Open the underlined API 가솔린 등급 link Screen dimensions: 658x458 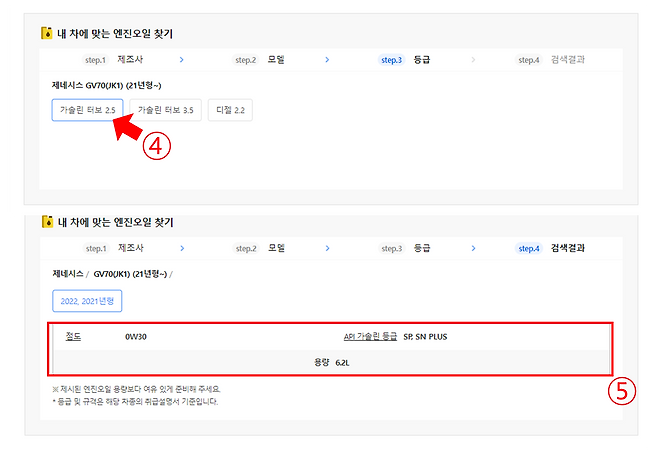coord(369,337)
